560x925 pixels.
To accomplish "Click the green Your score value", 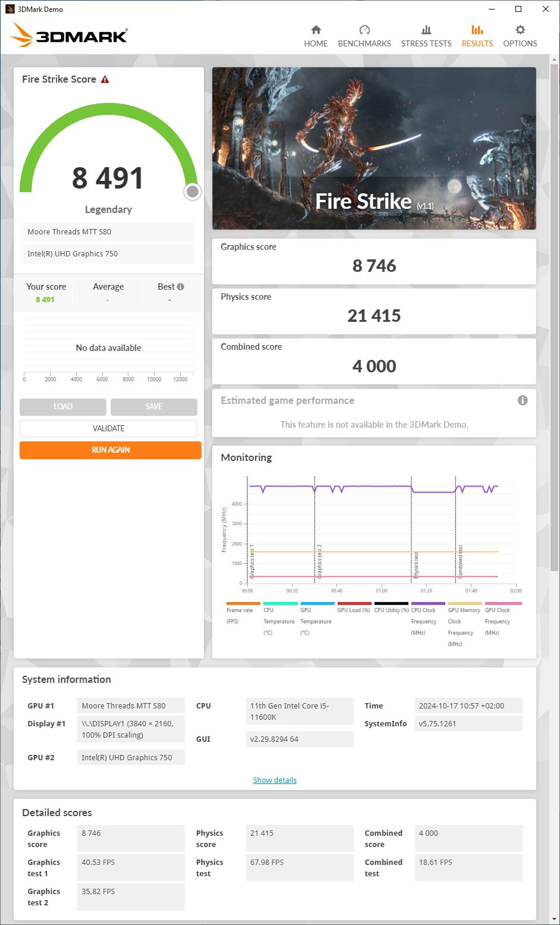I will [45, 300].
